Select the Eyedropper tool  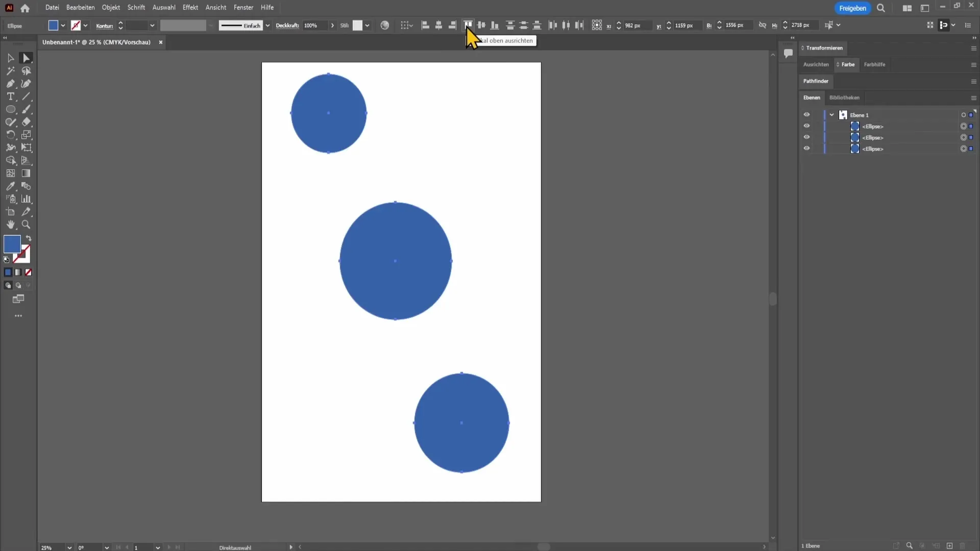10,186
